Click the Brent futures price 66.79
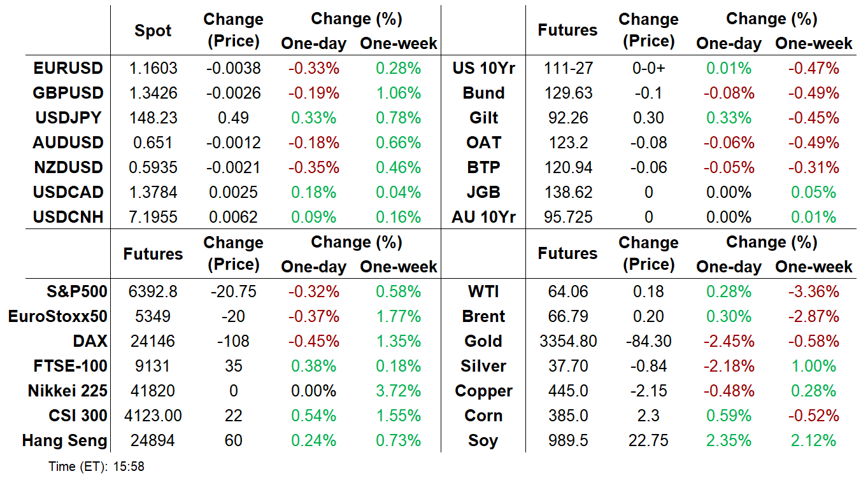The width and height of the screenshot is (868, 483). tap(568, 316)
